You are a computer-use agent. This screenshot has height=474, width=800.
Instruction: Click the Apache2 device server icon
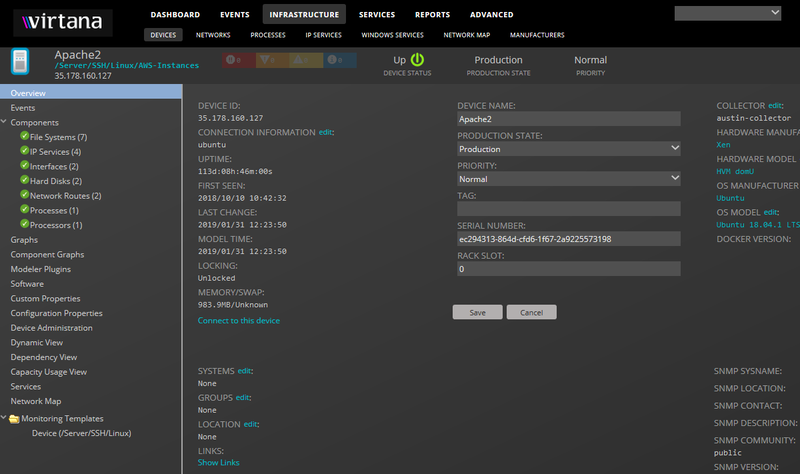pos(20,62)
